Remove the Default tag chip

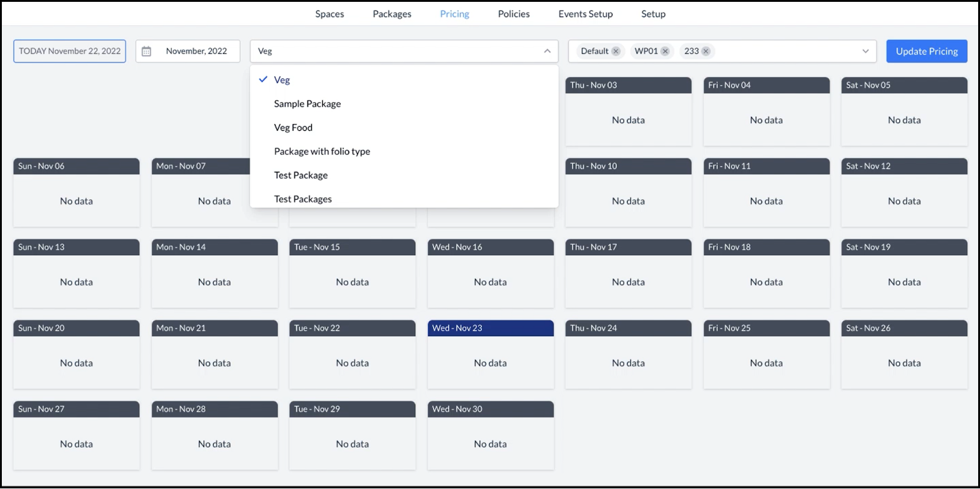pyautogui.click(x=616, y=51)
